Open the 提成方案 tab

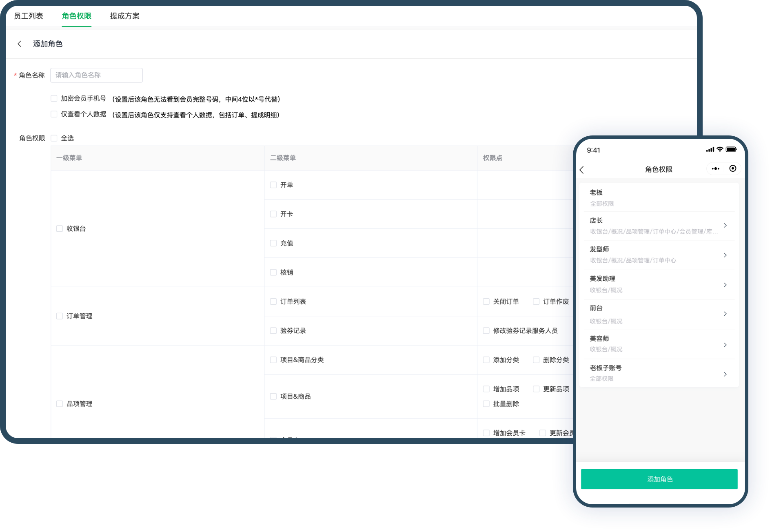[x=125, y=16]
